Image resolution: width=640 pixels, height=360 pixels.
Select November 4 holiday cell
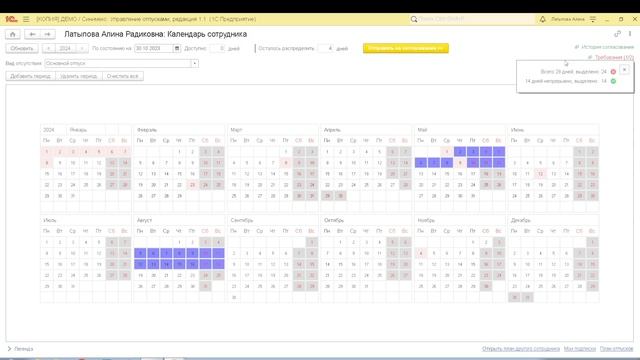click(x=421, y=253)
